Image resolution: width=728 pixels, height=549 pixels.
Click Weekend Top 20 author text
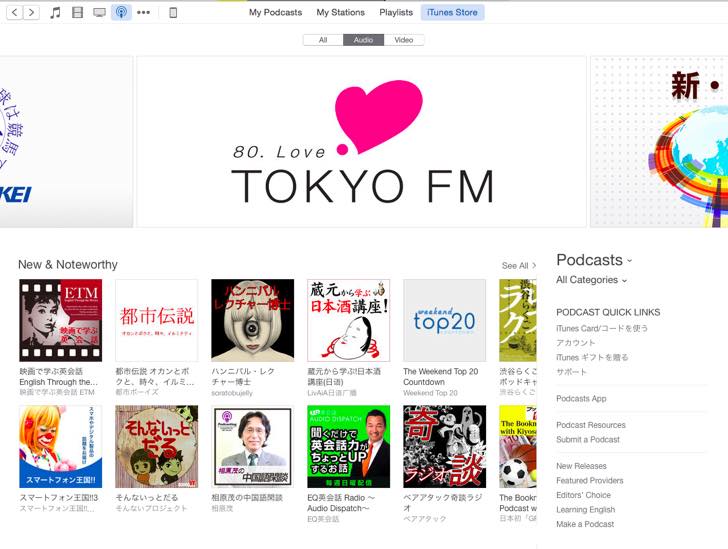430,393
